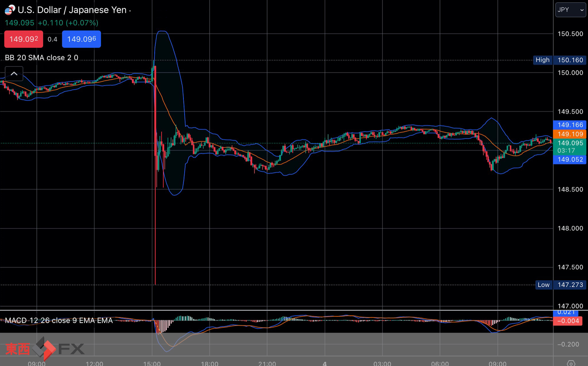Open the JPY currency dropdown
This screenshot has width=588, height=366.
pos(570,10)
